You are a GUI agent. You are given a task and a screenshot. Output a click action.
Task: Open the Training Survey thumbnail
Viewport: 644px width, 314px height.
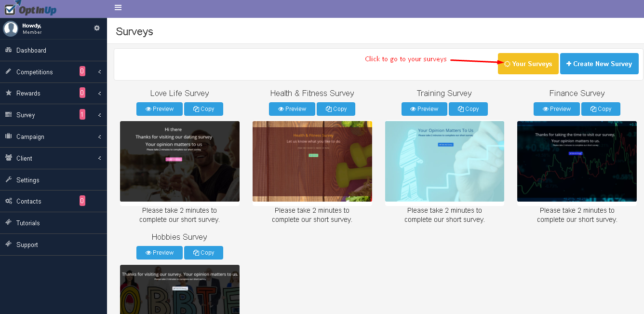tap(444, 161)
